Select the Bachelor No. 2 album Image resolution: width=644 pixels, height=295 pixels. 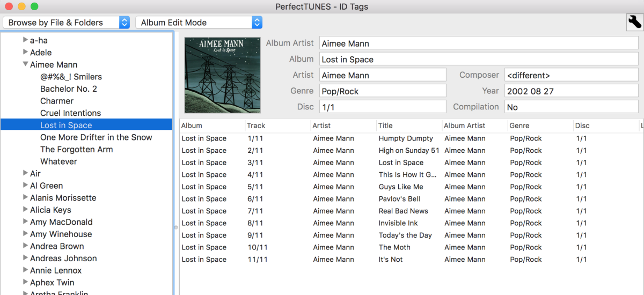[x=68, y=89]
